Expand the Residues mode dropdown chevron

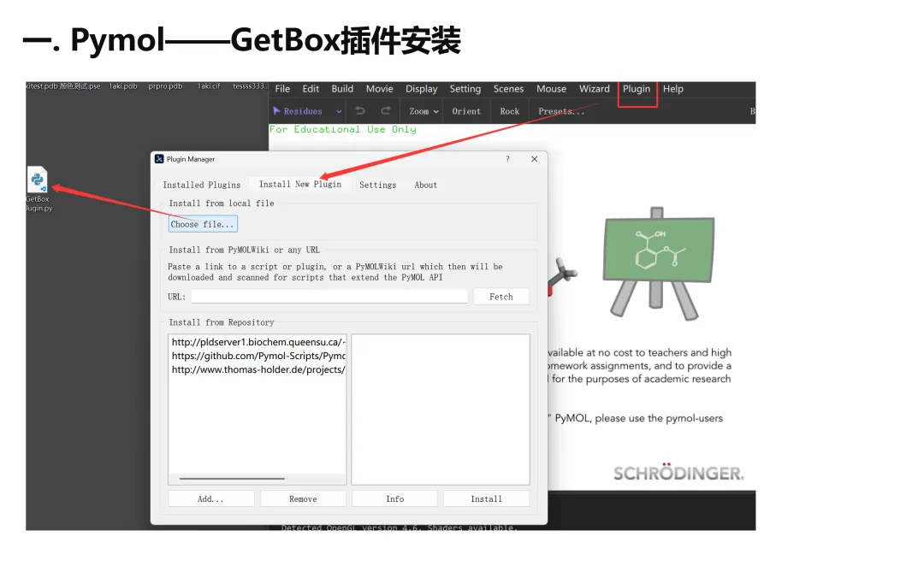[339, 111]
